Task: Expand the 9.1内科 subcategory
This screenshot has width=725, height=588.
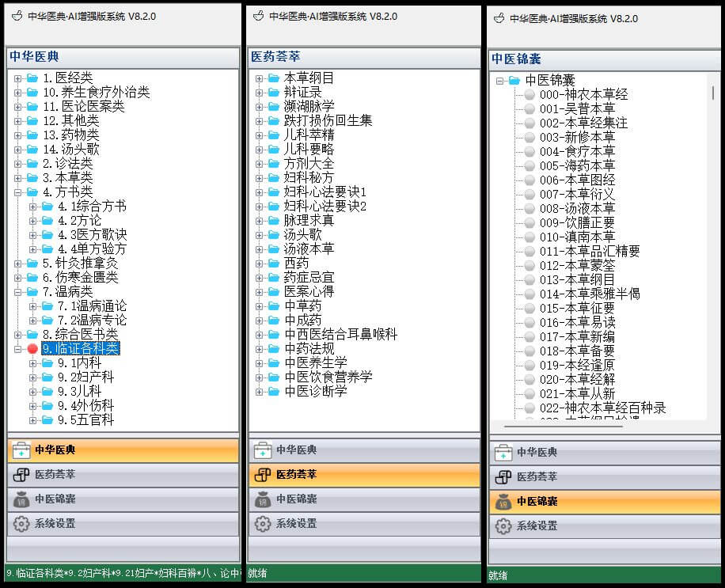Action: click(32, 363)
